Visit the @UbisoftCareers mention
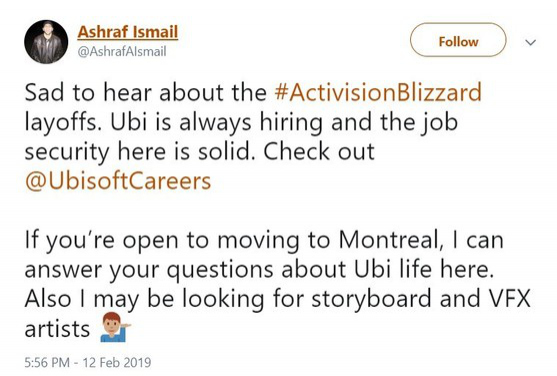 (118, 181)
